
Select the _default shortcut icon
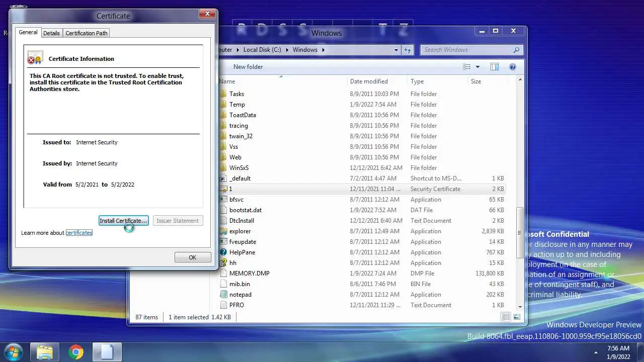tap(223, 178)
